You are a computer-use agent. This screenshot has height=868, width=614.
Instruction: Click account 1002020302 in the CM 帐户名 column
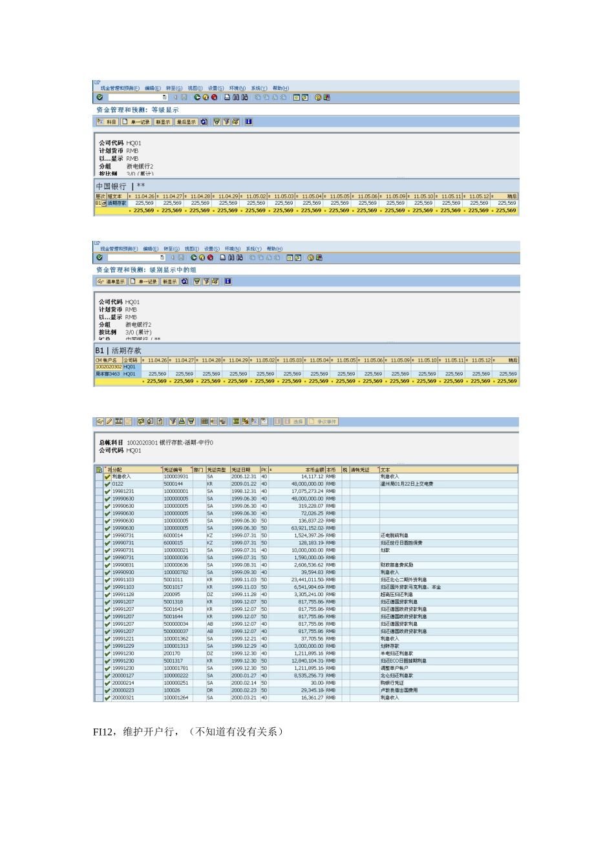(108, 367)
